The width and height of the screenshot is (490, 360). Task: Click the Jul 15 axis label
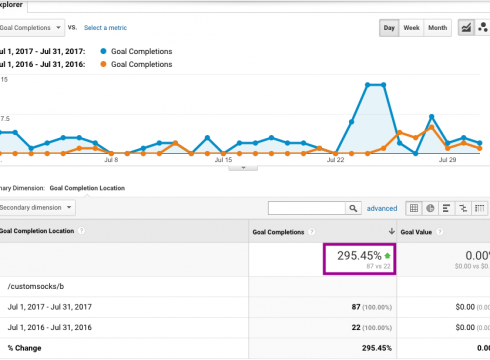(x=223, y=160)
